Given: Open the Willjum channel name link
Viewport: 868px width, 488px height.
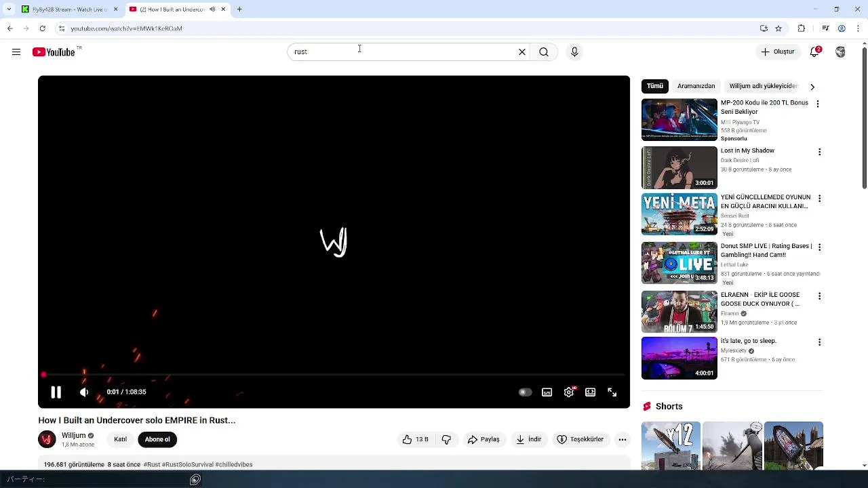Looking at the screenshot, I should (74, 435).
